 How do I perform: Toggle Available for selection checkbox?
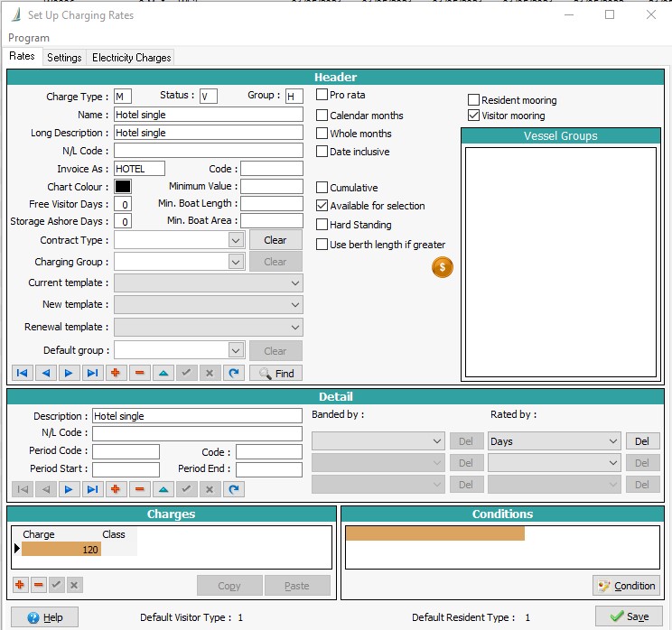322,206
